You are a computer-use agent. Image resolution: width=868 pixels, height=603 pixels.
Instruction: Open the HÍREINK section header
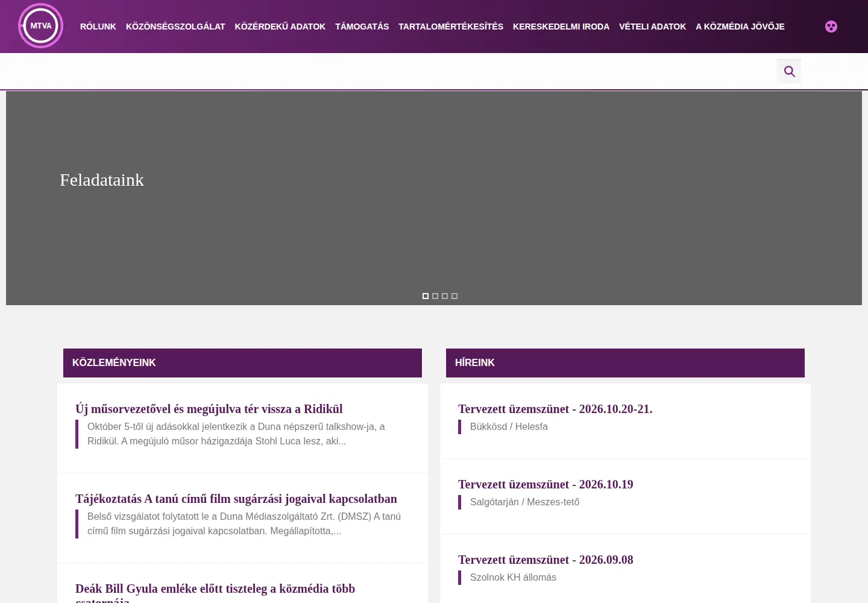[x=625, y=363]
